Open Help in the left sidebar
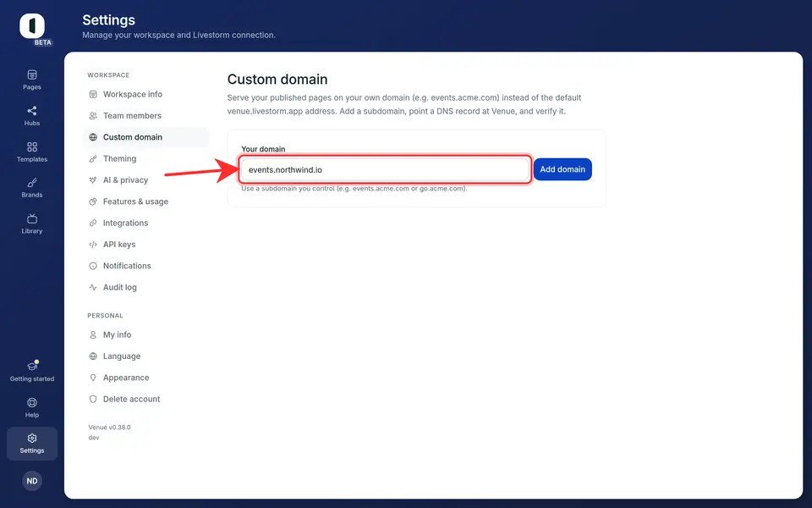This screenshot has height=508, width=812. 32,407
